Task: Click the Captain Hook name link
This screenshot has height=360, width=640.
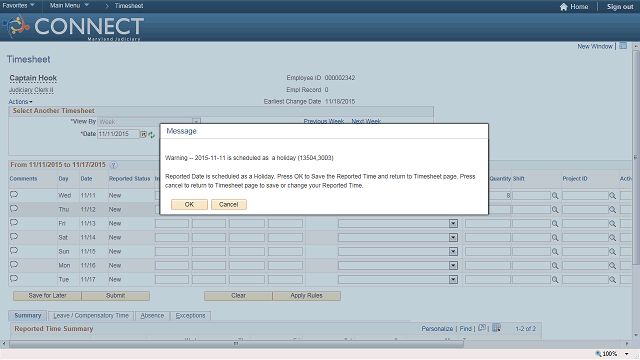Action: [33, 78]
